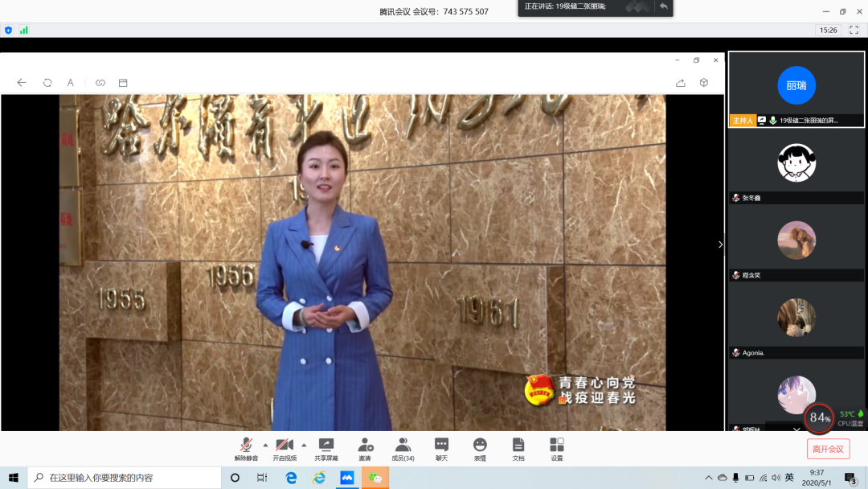Collapse the participant sidebar chevron
This screenshot has width=868, height=489.
pyautogui.click(x=720, y=244)
